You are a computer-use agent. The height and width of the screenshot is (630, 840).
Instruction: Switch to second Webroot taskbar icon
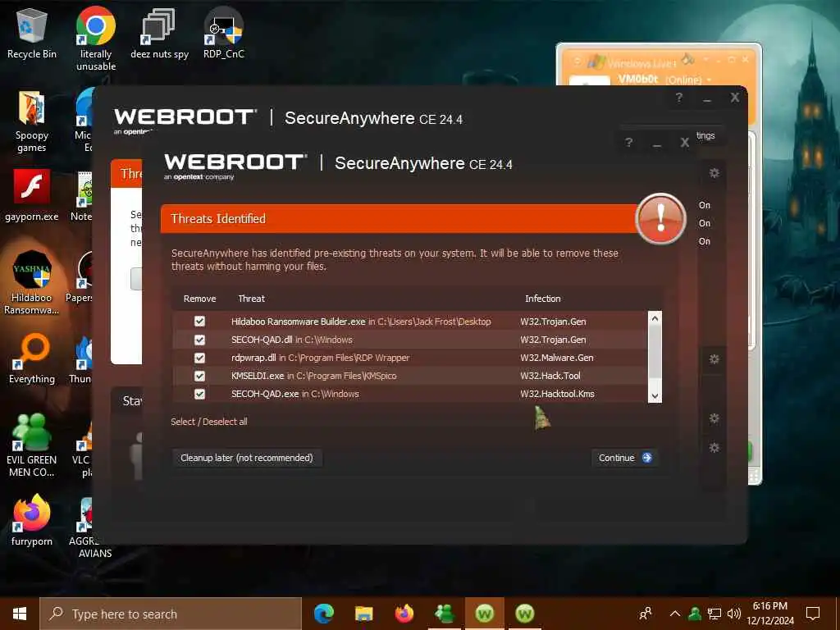tap(524, 614)
